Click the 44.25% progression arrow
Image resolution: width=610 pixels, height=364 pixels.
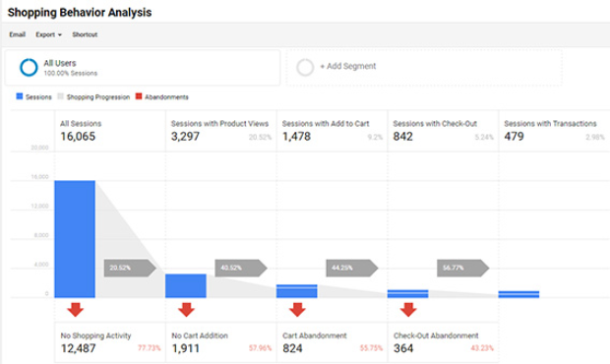(x=352, y=268)
